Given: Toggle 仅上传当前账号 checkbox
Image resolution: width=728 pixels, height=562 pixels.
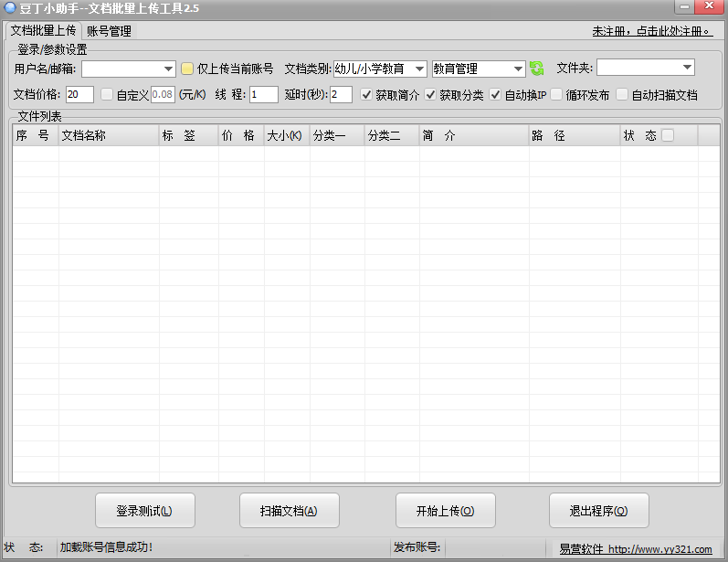Looking at the screenshot, I should [x=187, y=69].
